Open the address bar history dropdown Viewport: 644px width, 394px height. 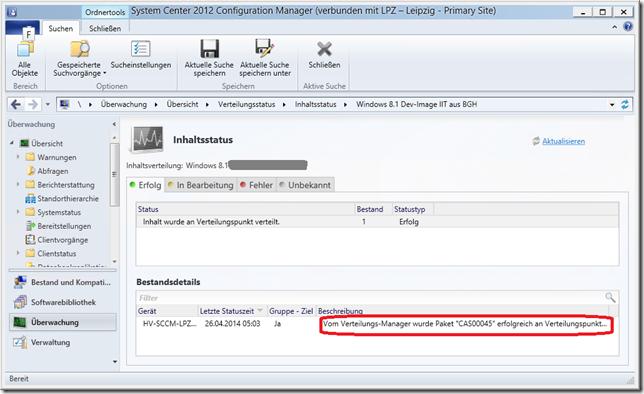[x=612, y=105]
